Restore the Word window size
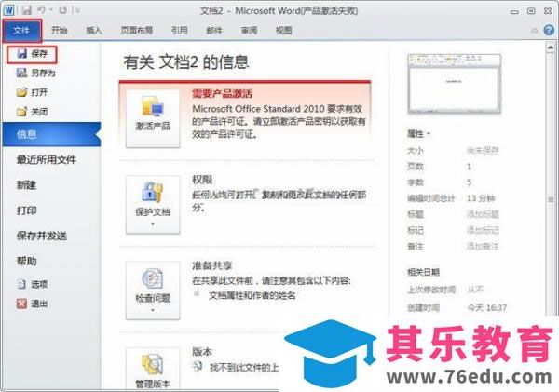This screenshot has width=559, height=392. (531, 11)
